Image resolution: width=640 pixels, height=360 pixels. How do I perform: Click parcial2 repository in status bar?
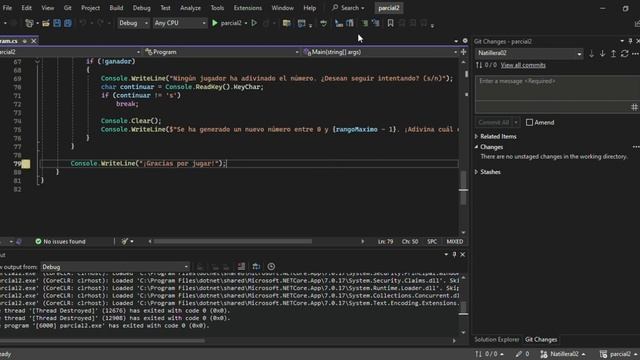[620, 354]
